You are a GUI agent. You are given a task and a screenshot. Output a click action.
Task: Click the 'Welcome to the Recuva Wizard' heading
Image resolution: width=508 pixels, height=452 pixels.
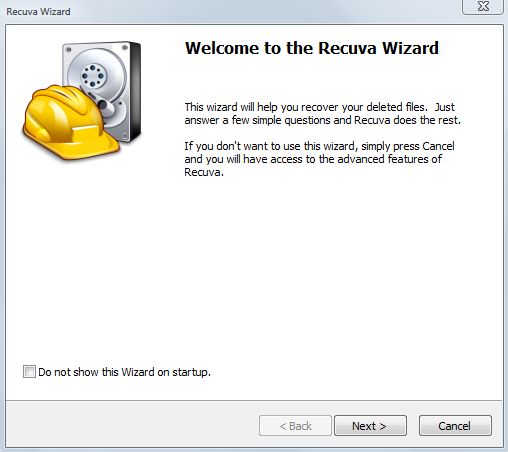pyautogui.click(x=312, y=48)
